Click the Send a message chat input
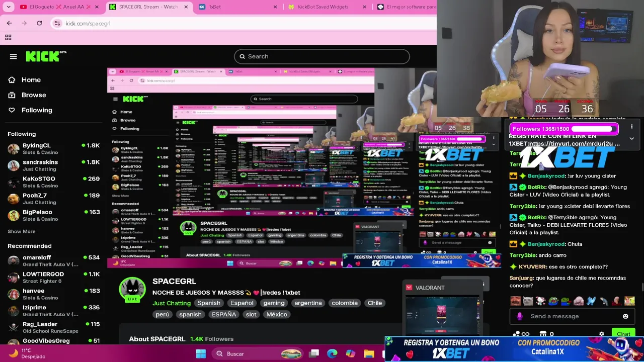 point(571,316)
